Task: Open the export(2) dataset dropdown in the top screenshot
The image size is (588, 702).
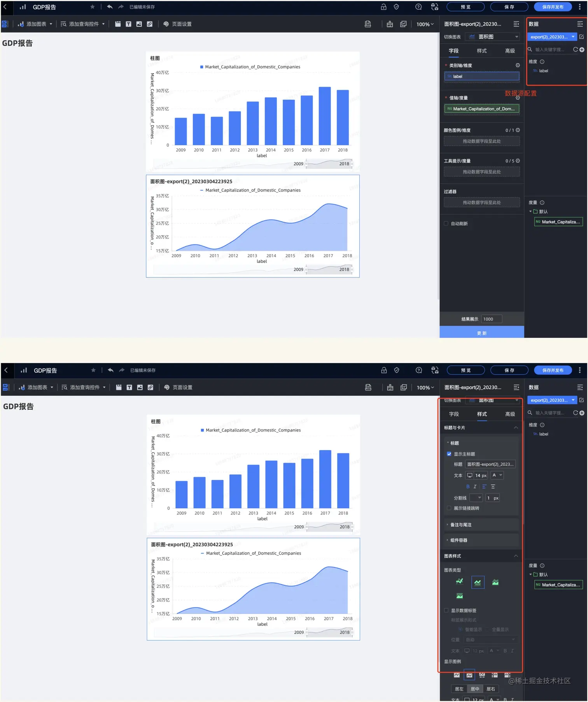Action: pos(552,37)
